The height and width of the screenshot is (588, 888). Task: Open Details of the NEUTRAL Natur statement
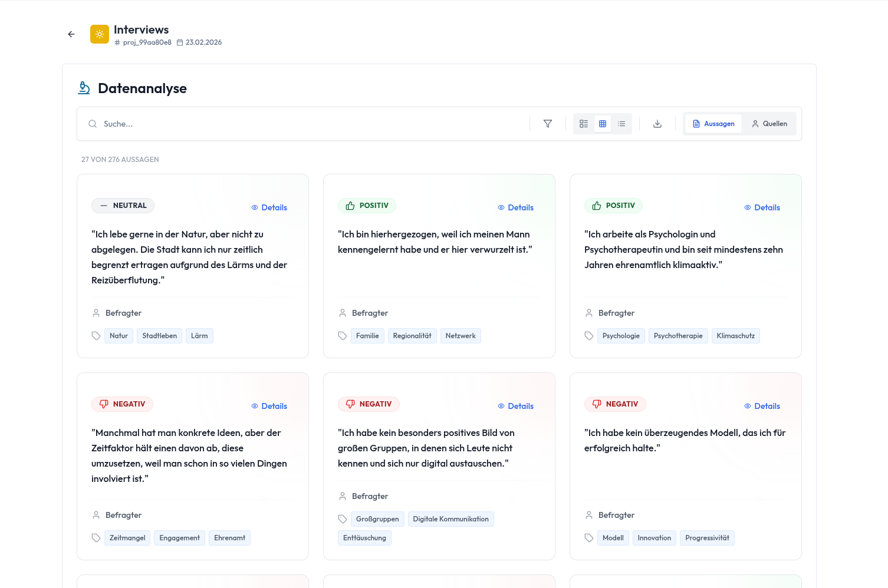[269, 207]
